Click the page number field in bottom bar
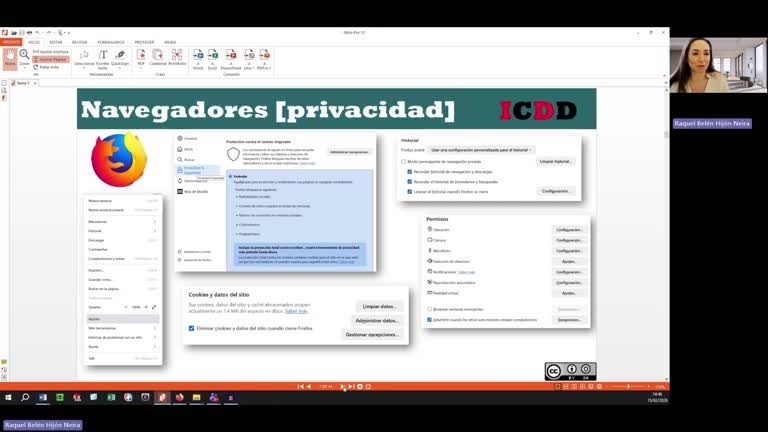Screen dimensions: 768x432 (326, 386)
